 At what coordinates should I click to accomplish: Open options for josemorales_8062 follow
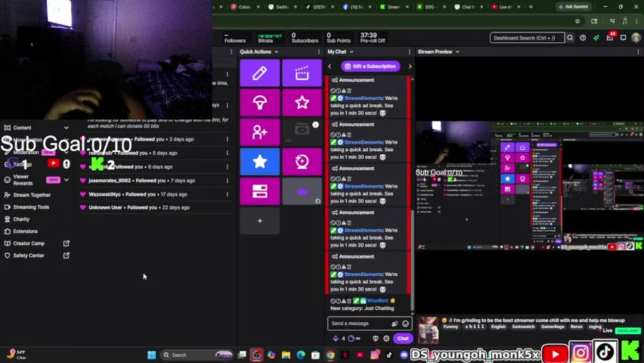(x=227, y=180)
